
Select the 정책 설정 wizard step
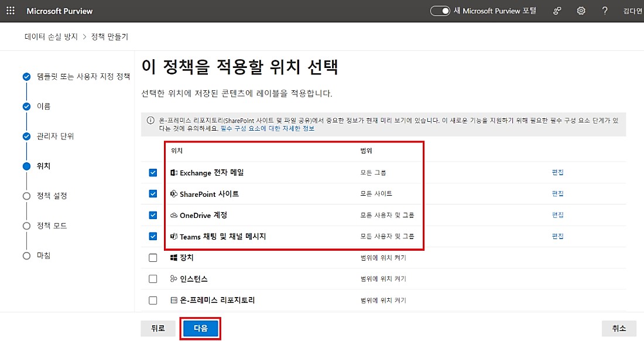point(56,196)
